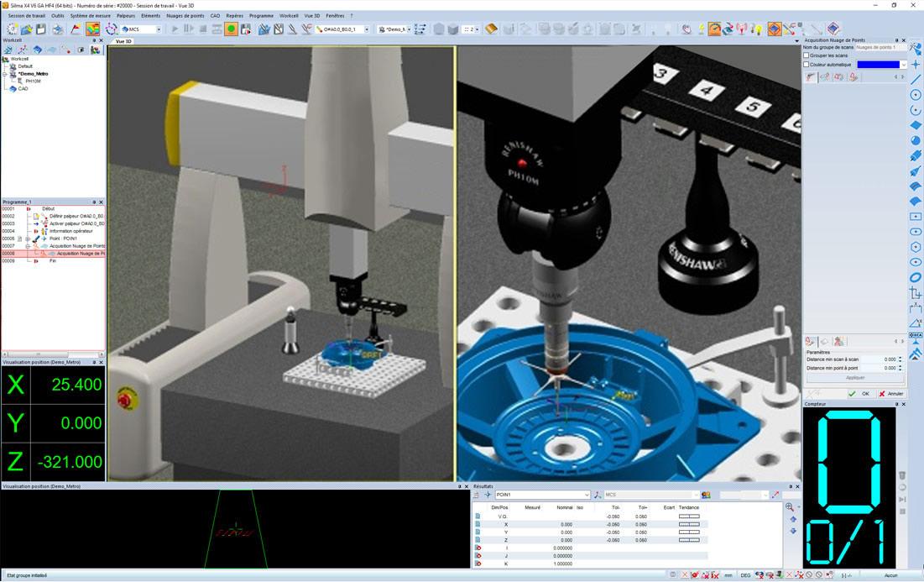Screen dimensions: 924x582
Task: Select the circle element tool in right sidebar
Action: pyautogui.click(x=916, y=95)
